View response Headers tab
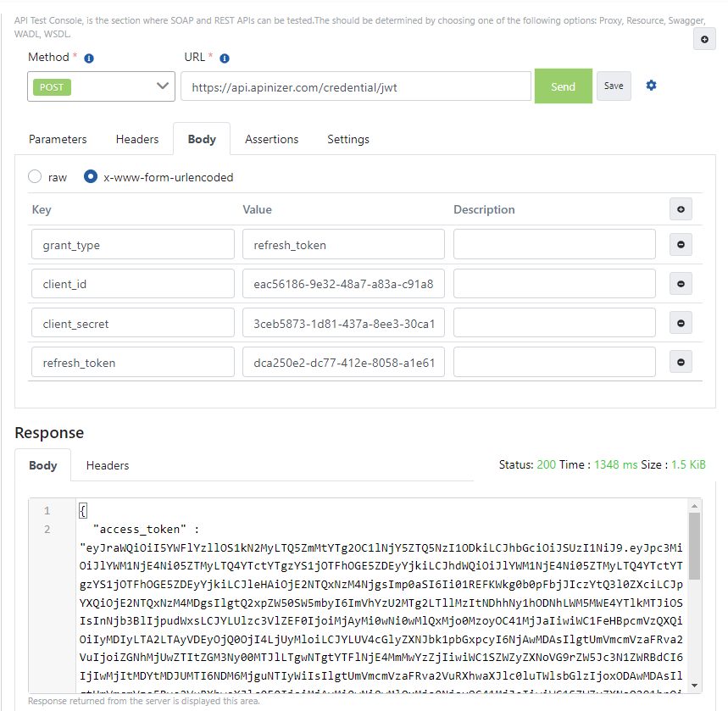Screen dimensions: 728x711 point(108,465)
